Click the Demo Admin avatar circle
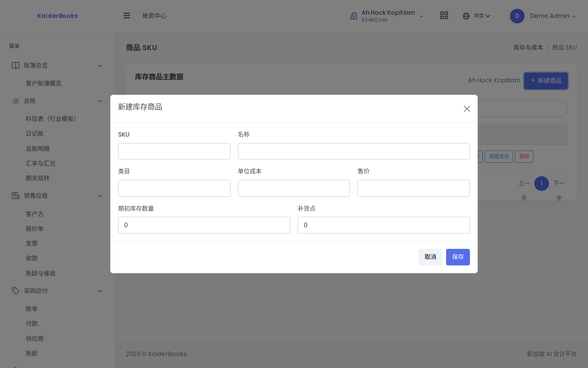 tap(517, 16)
